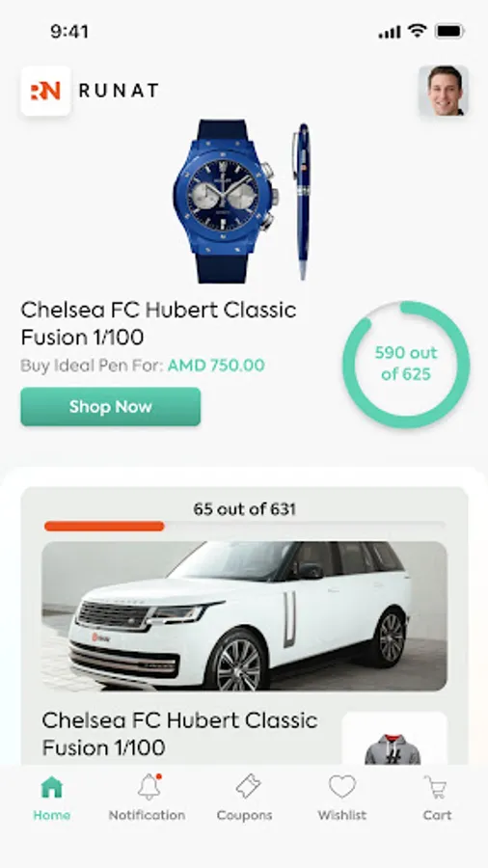Select the Home tab label
This screenshot has width=488, height=868.
[x=51, y=815]
